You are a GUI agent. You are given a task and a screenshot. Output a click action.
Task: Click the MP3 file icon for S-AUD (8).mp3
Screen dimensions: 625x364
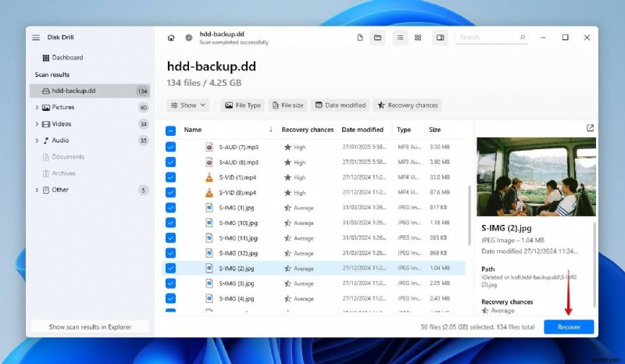click(209, 162)
